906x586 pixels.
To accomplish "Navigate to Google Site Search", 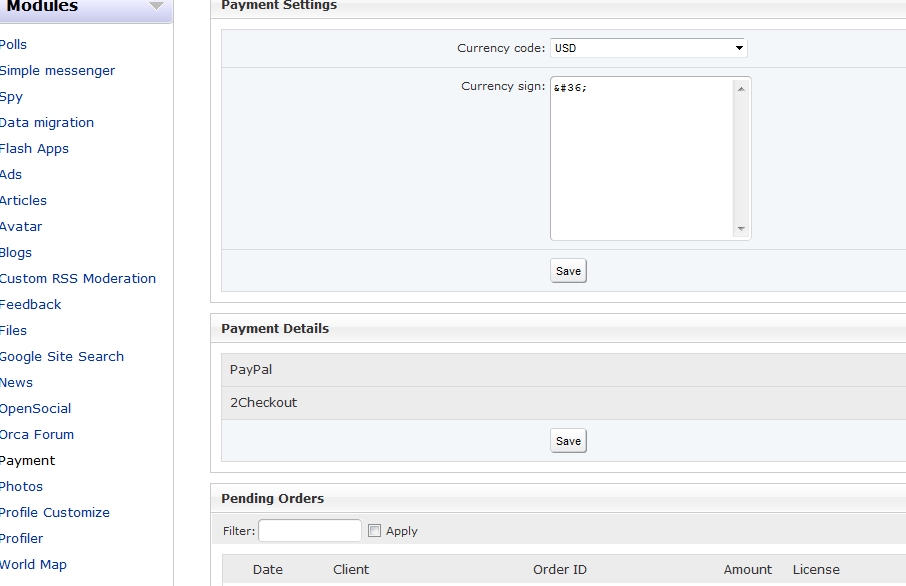I will point(62,357).
